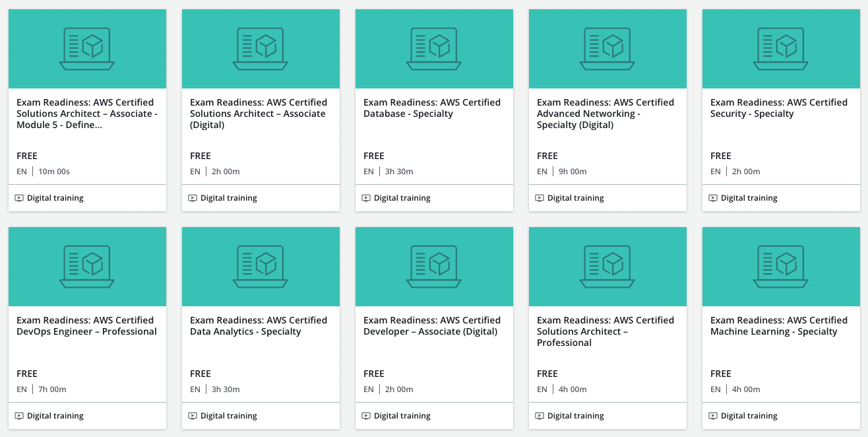Click video icon on Developer Associate card footer
Image resolution: width=868 pixels, height=437 pixels.
[366, 416]
